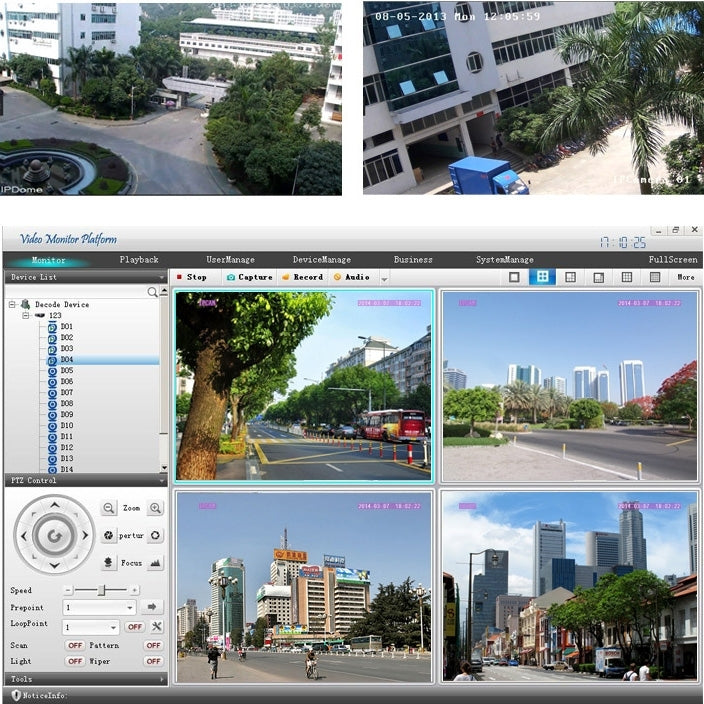Select channel D04 in device tree
Viewport: 704px width, 704px height.
[x=66, y=360]
